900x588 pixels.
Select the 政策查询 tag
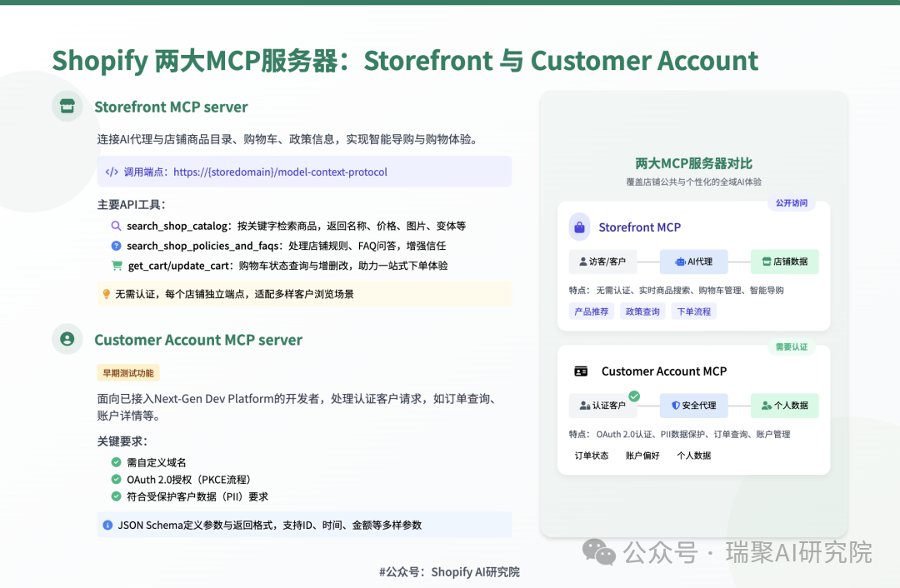point(642,311)
